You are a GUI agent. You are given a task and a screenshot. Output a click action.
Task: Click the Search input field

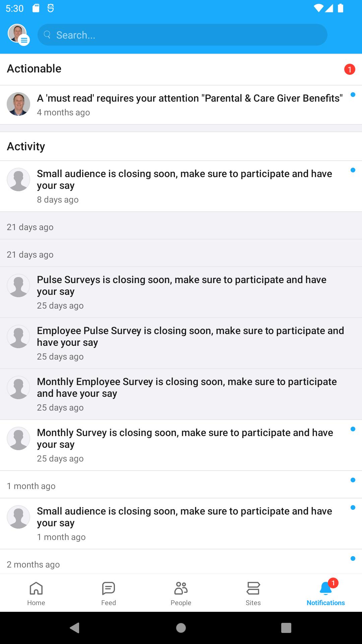click(182, 35)
